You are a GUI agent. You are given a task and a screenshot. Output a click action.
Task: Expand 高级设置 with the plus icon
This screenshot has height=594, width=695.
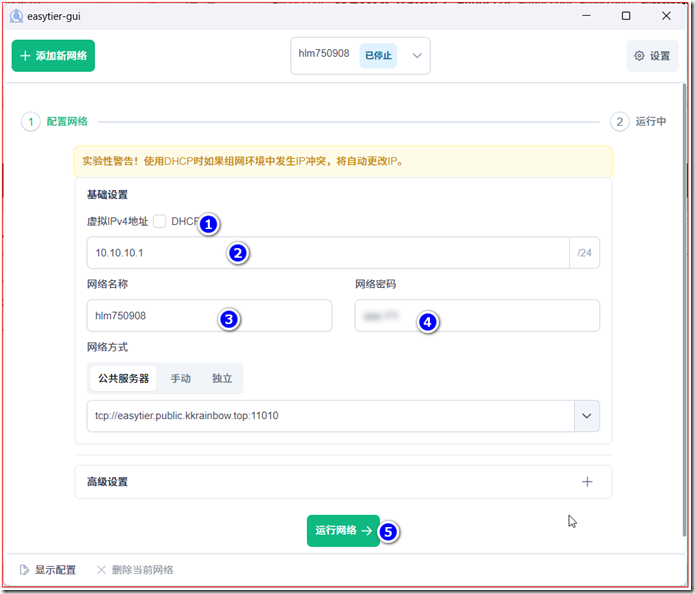point(587,482)
